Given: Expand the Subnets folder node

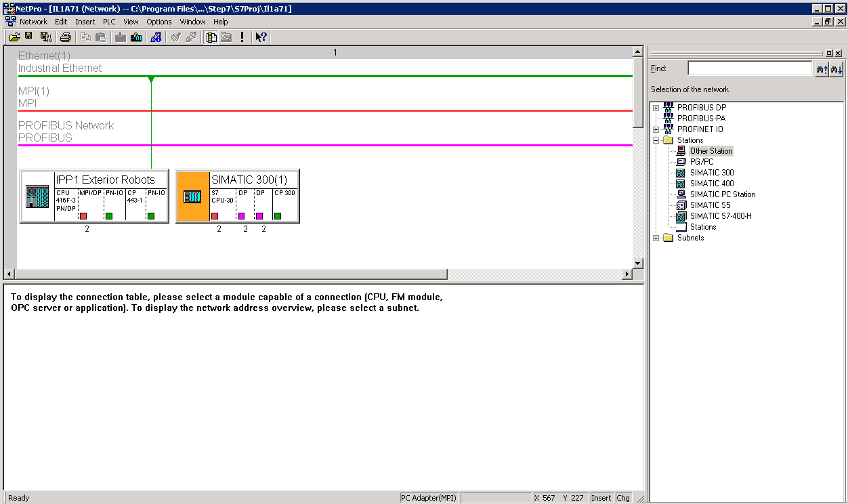Looking at the screenshot, I should [656, 238].
